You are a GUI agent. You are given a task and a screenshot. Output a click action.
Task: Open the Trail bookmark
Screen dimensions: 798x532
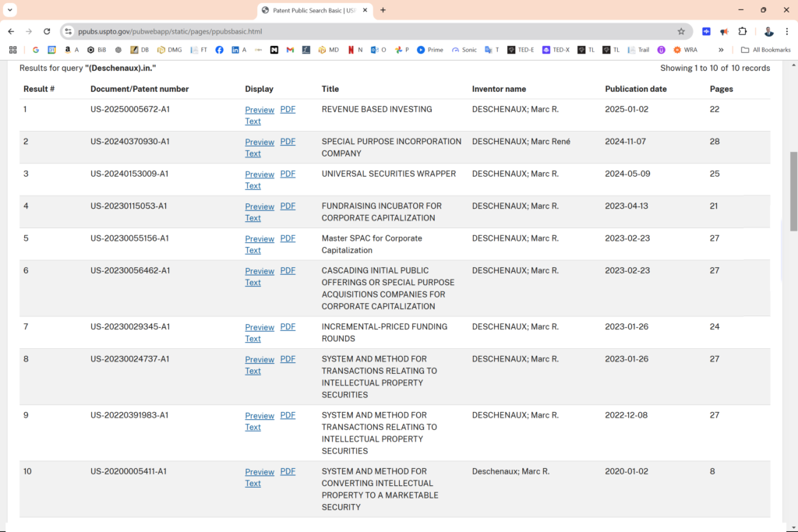[638, 50]
